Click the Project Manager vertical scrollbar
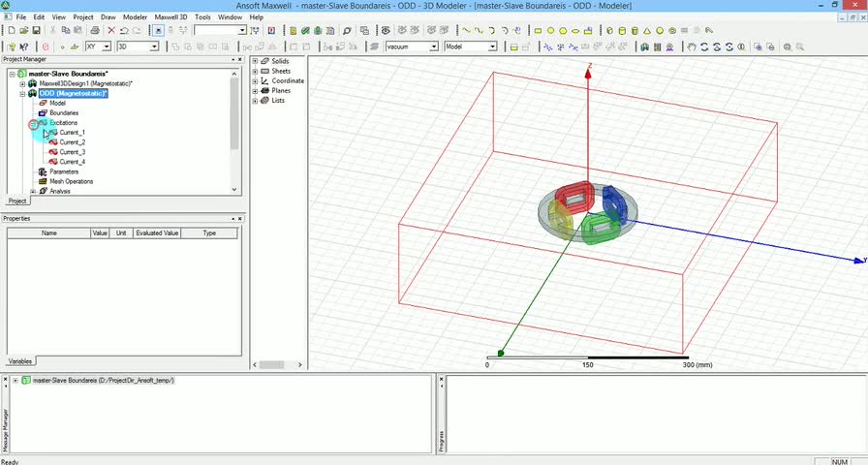This screenshot has height=465, width=868. [x=234, y=113]
